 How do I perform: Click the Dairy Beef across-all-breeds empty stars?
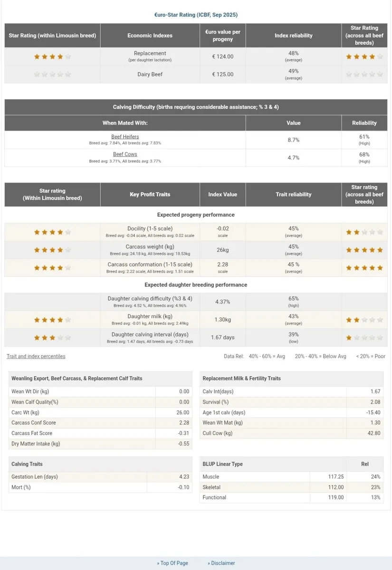click(364, 75)
